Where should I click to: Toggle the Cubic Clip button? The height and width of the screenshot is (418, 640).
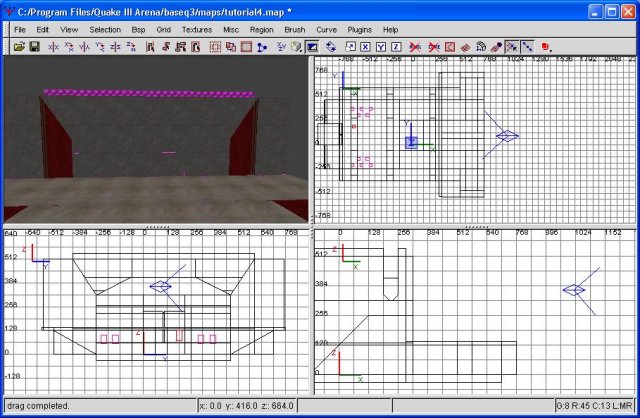click(x=312, y=47)
